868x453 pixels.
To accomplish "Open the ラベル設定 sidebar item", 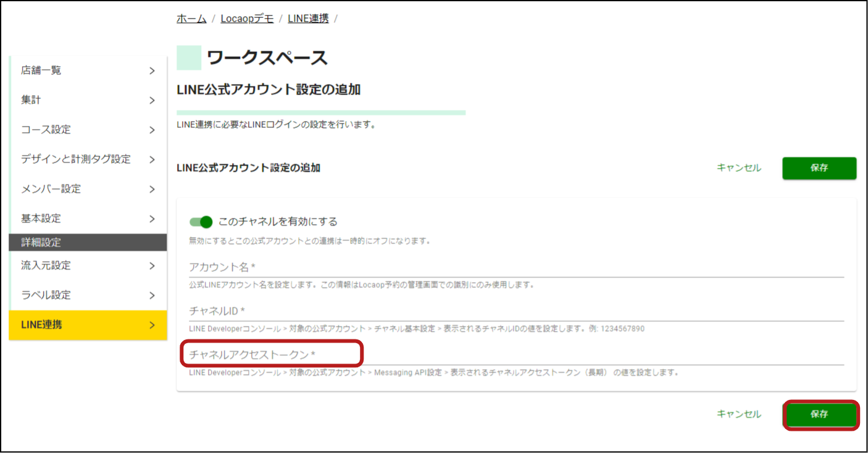I will click(x=88, y=295).
